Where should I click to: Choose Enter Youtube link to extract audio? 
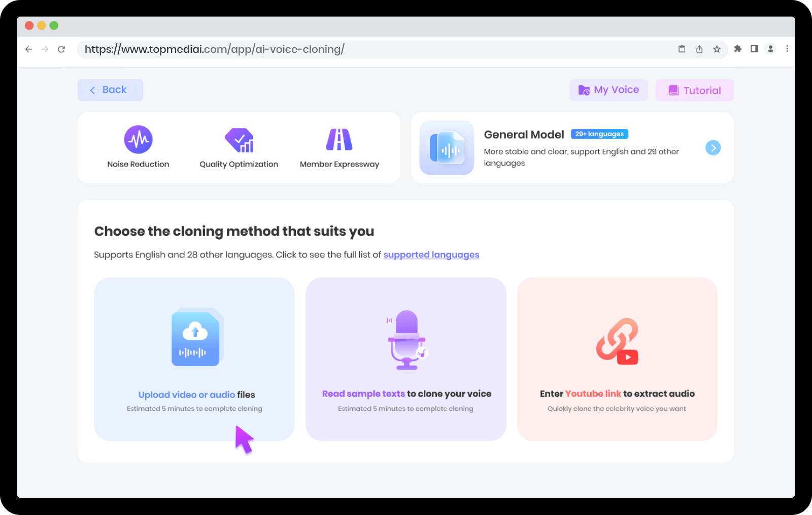coord(617,359)
